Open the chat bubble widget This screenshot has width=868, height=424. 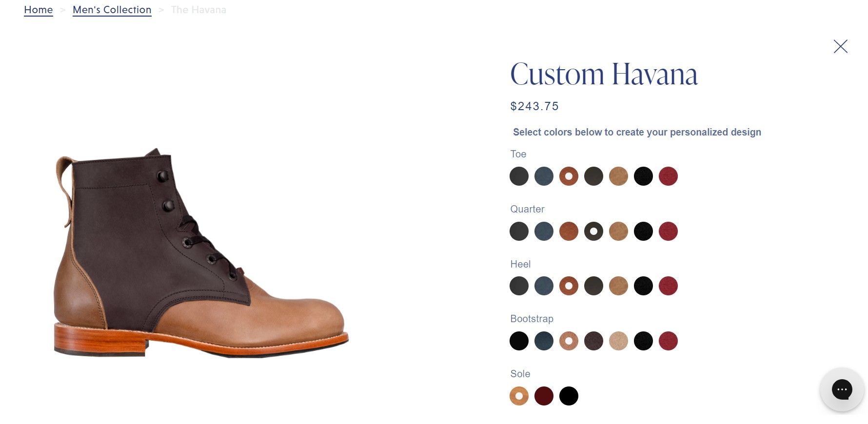(x=842, y=389)
